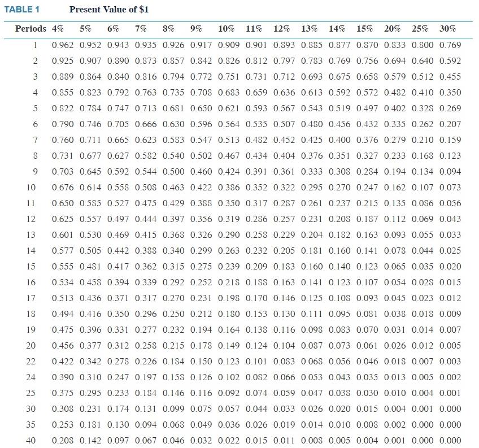The height and width of the screenshot is (448, 479).
Task: Click cell 0.436 in period 17 row
Action: pos(90,298)
